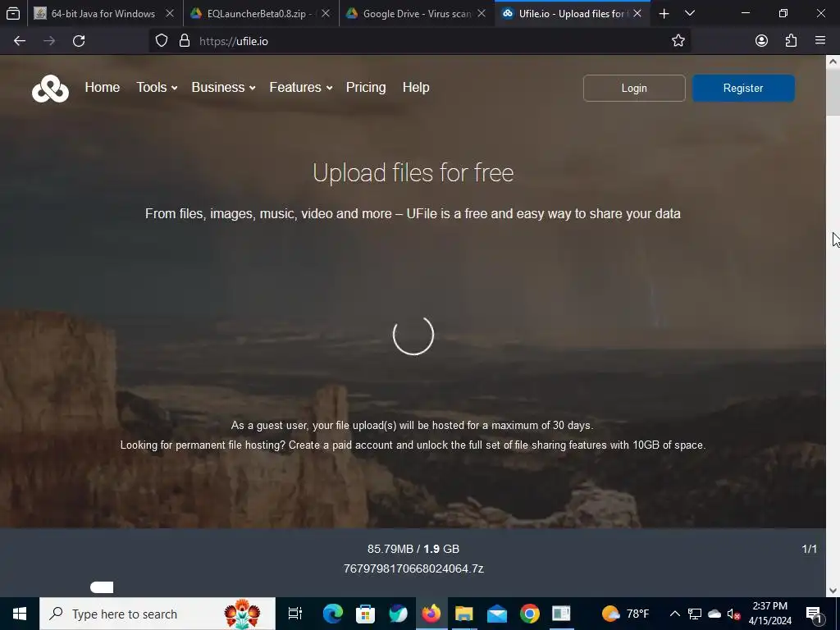Switch to the 64-bit Java for Windows tab
The image size is (840, 630).
click(104, 13)
